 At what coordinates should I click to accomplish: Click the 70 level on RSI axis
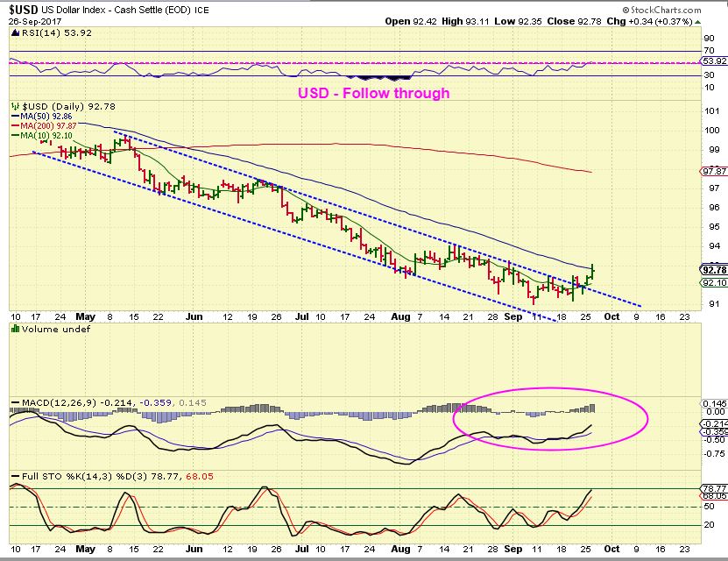click(x=709, y=50)
